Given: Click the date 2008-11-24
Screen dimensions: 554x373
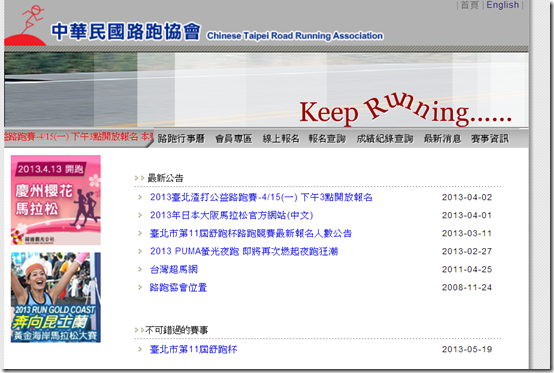Looking at the screenshot, I should 467,288.
